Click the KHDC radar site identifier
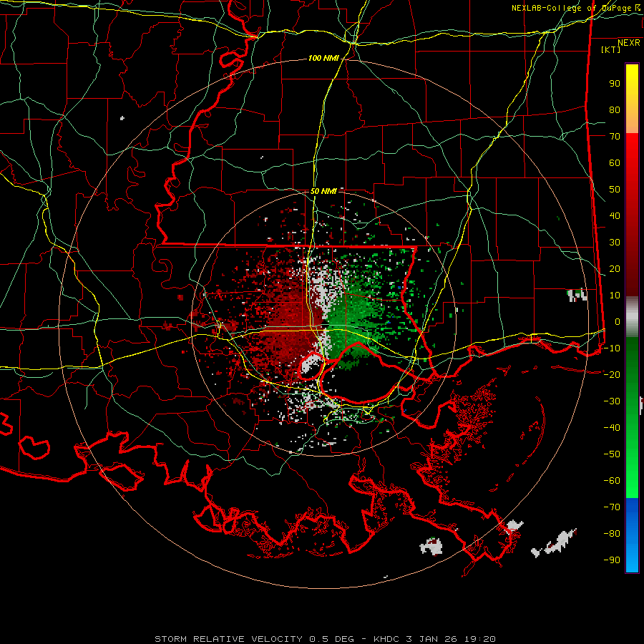The width and height of the screenshot is (644, 644). 386,639
